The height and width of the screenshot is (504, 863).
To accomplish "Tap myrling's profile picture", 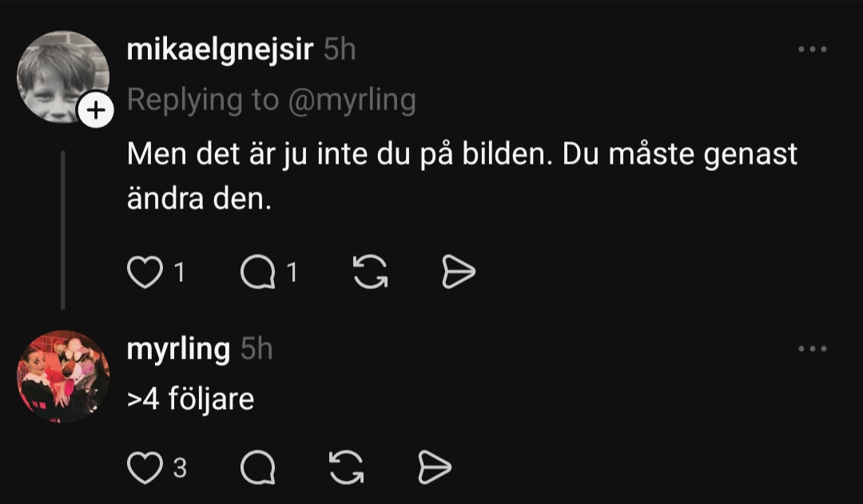I will pos(62,376).
